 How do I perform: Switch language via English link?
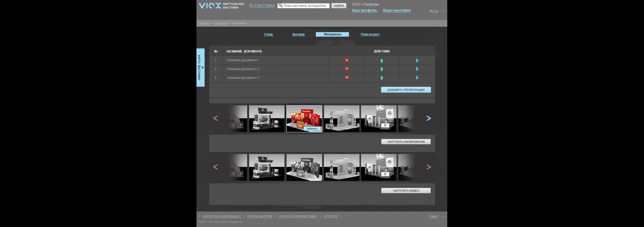tap(433, 216)
